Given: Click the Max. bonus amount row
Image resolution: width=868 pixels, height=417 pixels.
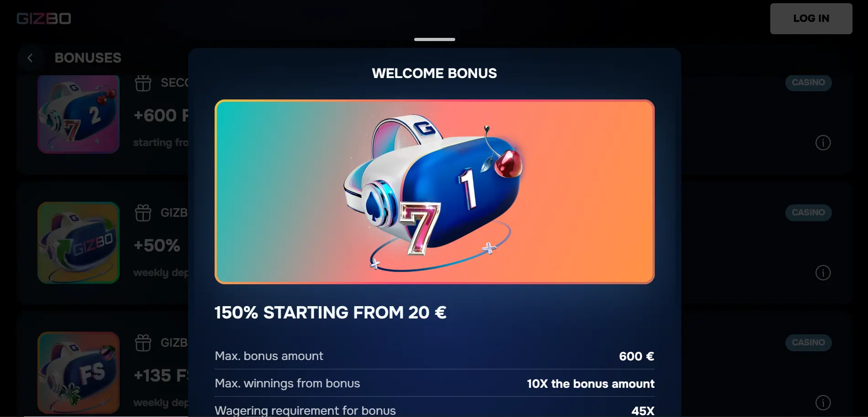Looking at the screenshot, I should [434, 356].
